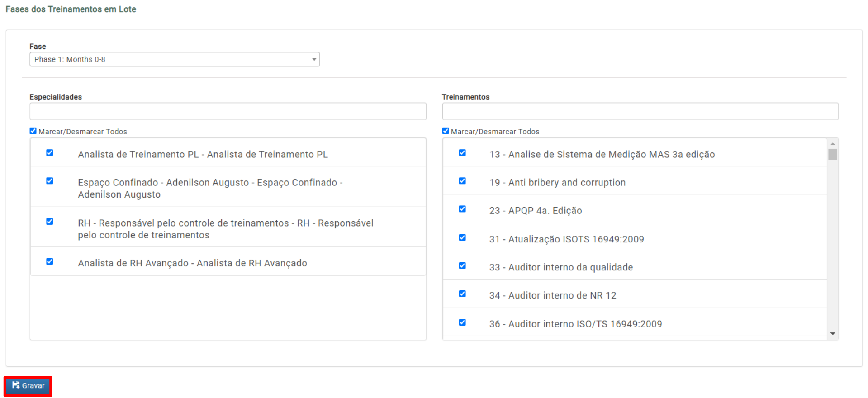Screen dimensions: 868x398
Task: Uncheck 19 Anti bribery and corruption checkbox
Action: point(462,181)
